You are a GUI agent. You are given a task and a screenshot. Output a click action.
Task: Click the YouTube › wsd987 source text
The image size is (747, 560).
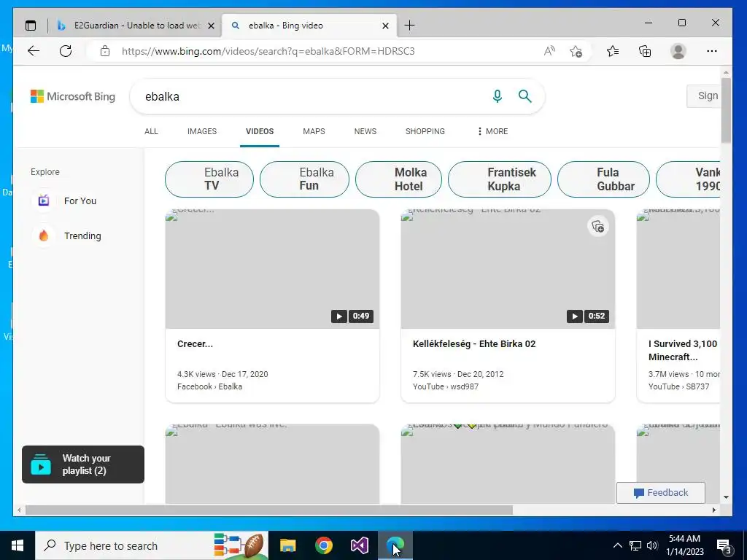pyautogui.click(x=446, y=386)
